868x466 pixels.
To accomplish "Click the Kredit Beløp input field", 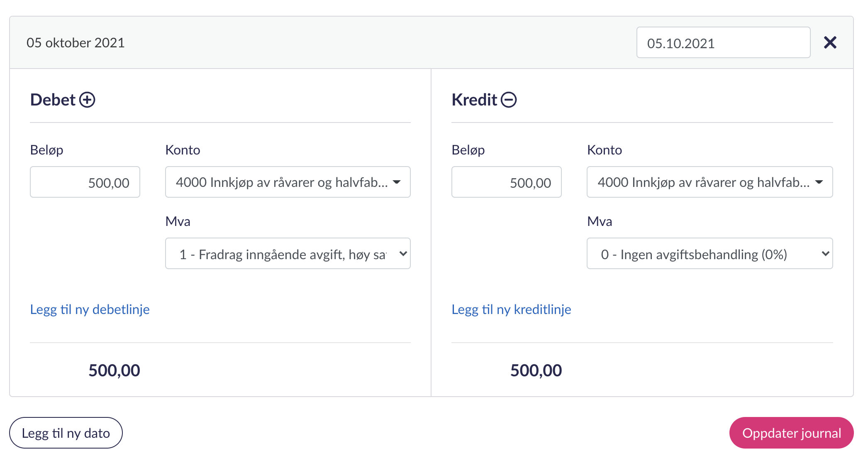I will pyautogui.click(x=506, y=182).
